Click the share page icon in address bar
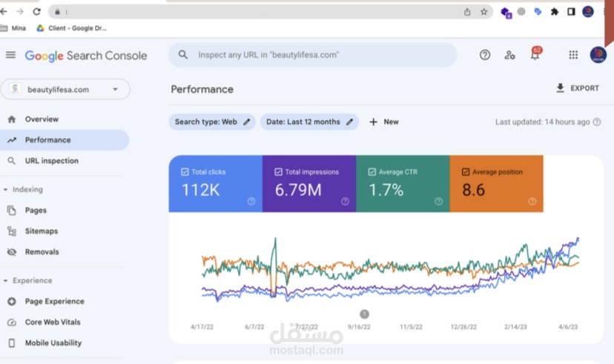The height and width of the screenshot is (364, 614). 467,12
